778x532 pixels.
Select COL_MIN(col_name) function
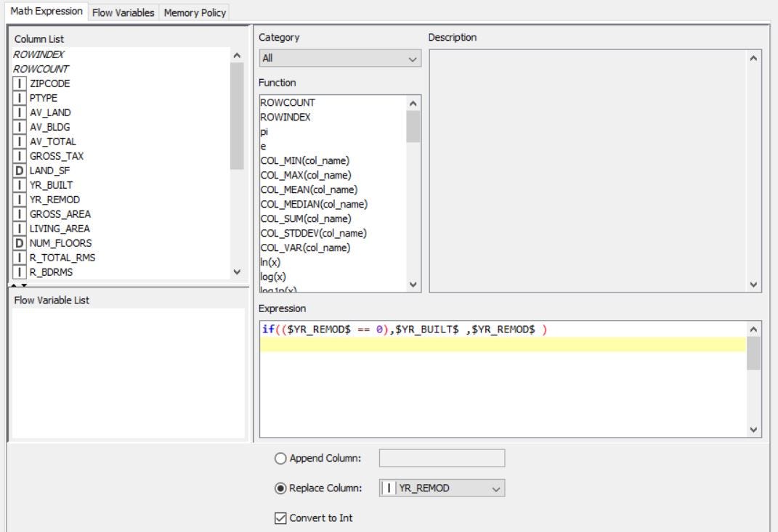click(305, 160)
